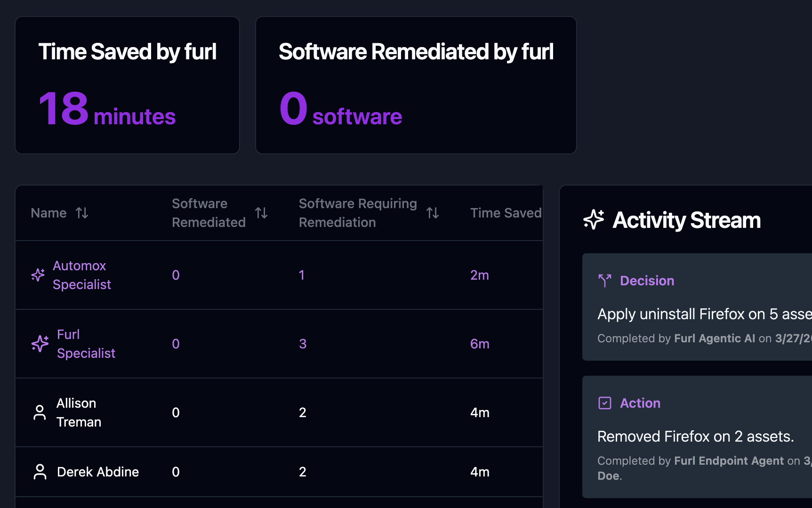This screenshot has width=812, height=508.
Task: Expand the Decision activity card
Action: click(697, 306)
